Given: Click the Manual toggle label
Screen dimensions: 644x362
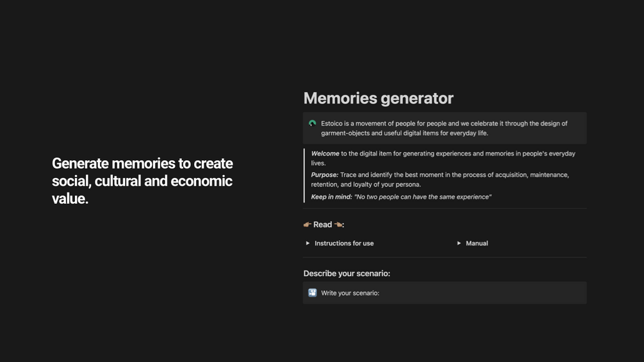Looking at the screenshot, I should [x=477, y=243].
